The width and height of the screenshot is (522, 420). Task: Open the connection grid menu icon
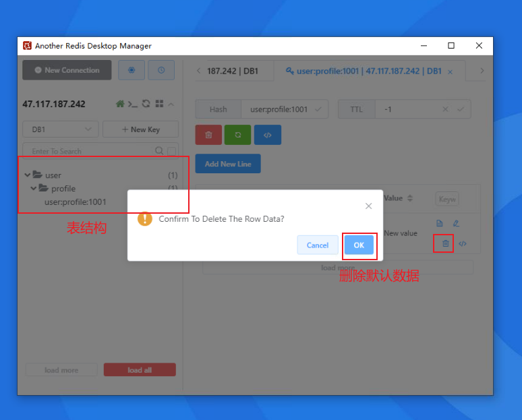point(159,104)
